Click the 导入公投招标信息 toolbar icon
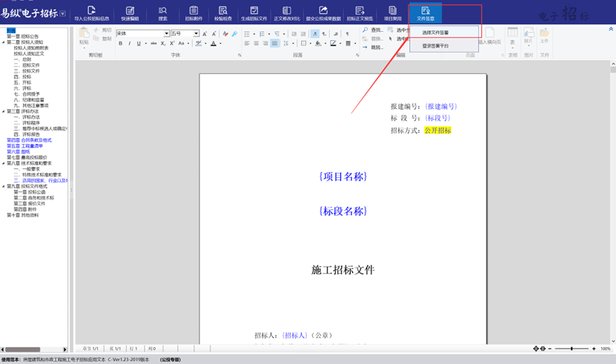This screenshot has height=364, width=616. [x=92, y=13]
